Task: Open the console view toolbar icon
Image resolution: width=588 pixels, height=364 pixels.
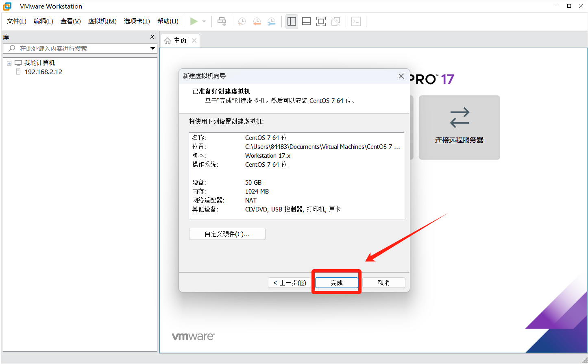Action: [x=356, y=22]
